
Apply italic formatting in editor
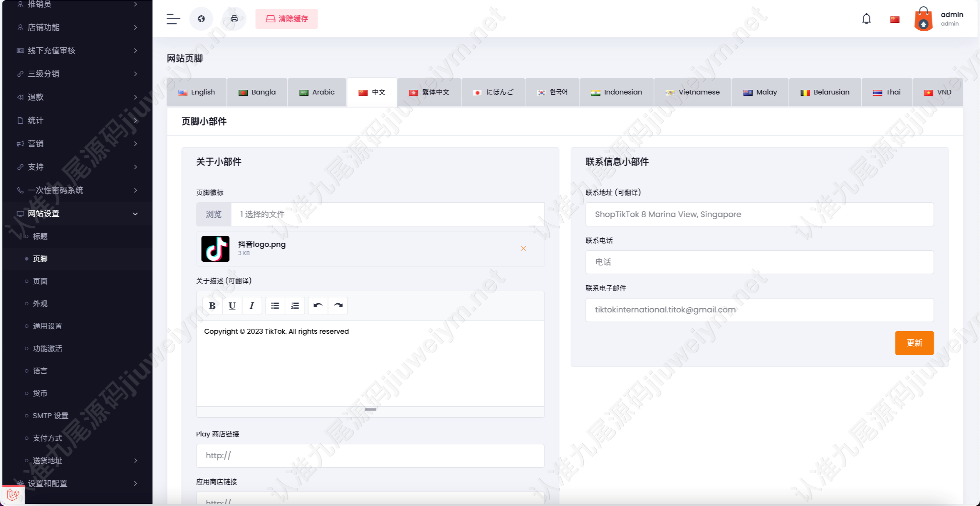pyautogui.click(x=252, y=306)
